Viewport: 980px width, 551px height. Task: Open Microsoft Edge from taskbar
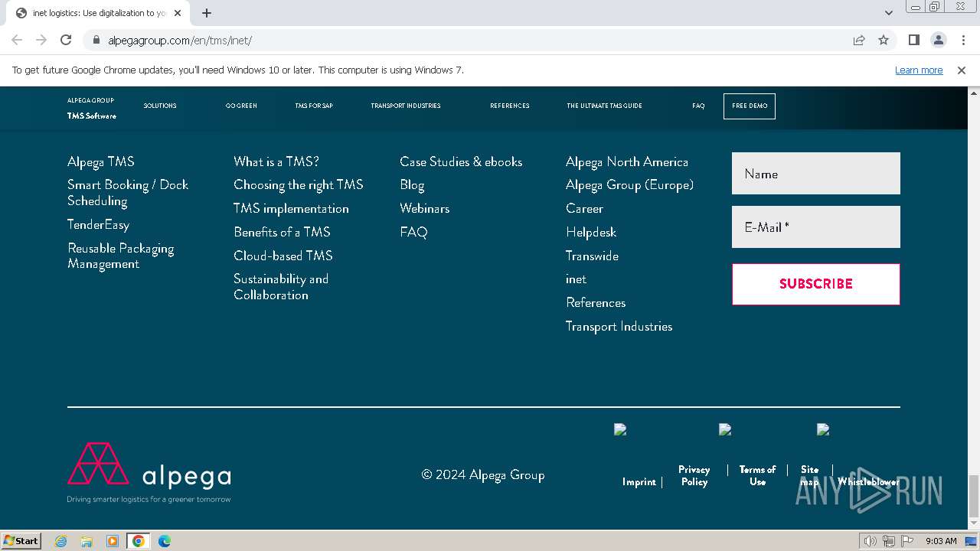click(165, 541)
